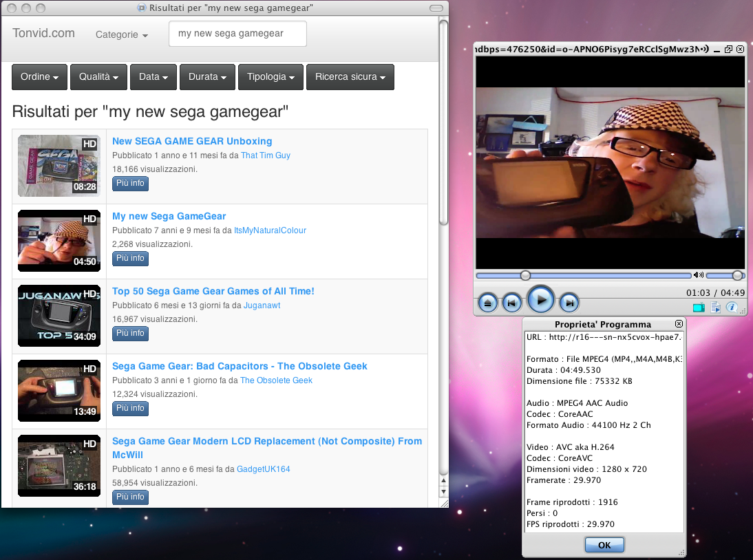
Task: Click the blue info bubble icon
Action: click(x=732, y=307)
